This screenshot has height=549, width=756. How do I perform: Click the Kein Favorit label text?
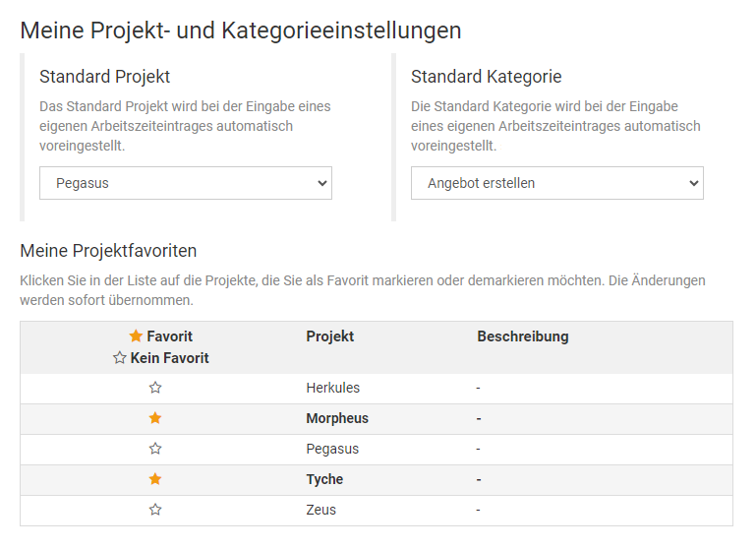coord(169,358)
